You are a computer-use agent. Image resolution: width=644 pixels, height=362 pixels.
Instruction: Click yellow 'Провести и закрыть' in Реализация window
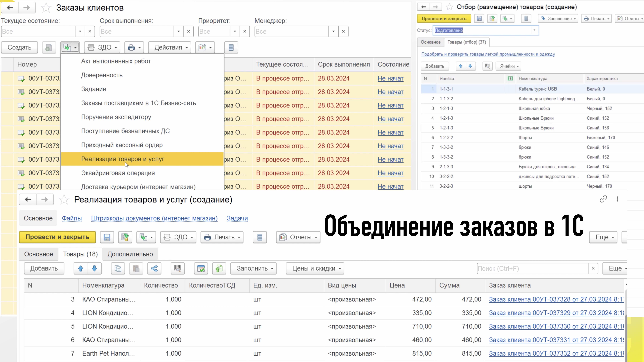(57, 237)
